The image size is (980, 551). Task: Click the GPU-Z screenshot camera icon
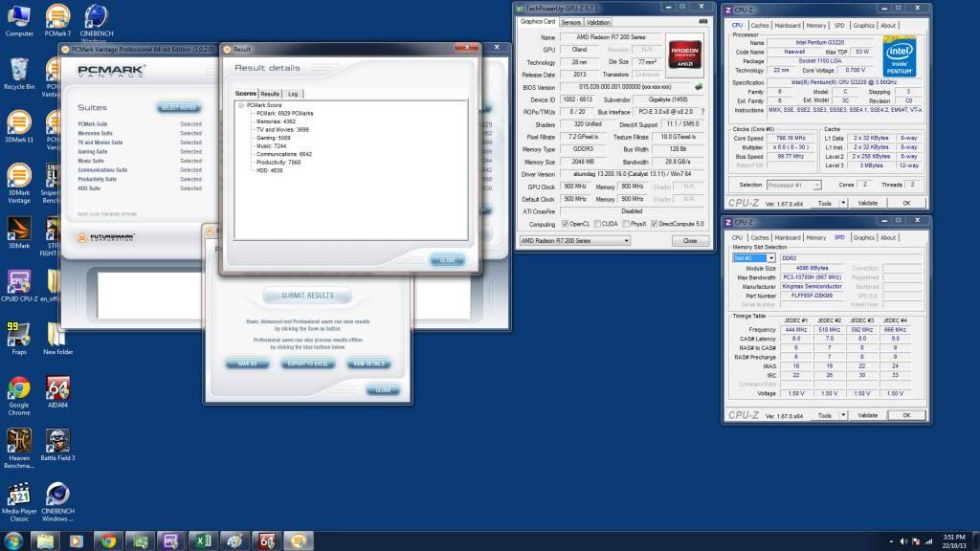click(x=703, y=21)
